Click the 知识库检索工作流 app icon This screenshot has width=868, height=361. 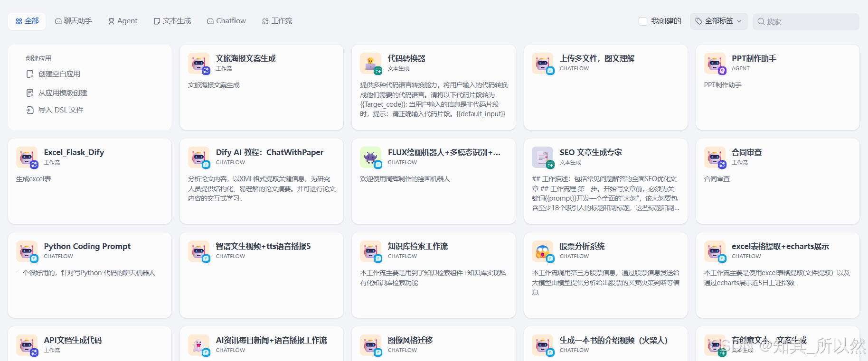click(x=370, y=251)
